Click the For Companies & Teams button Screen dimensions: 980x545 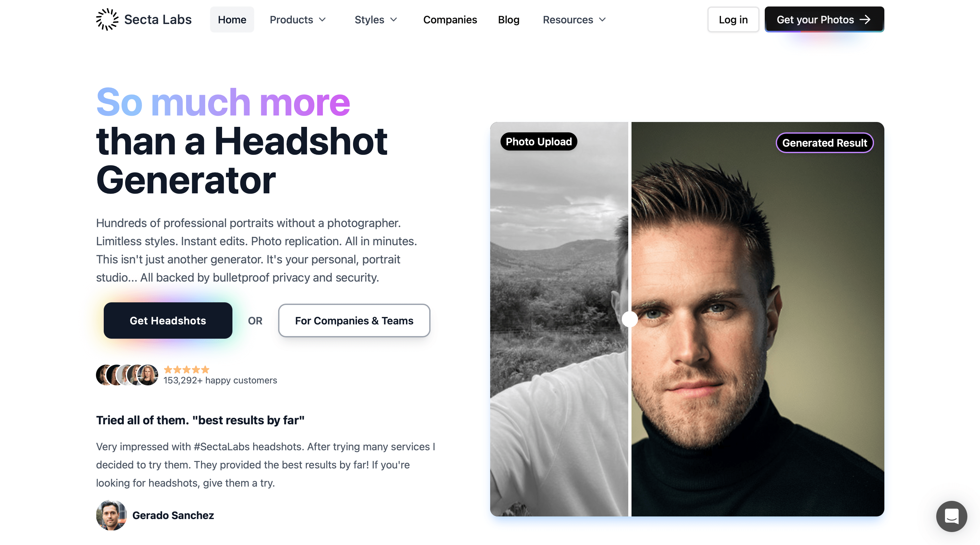coord(354,321)
